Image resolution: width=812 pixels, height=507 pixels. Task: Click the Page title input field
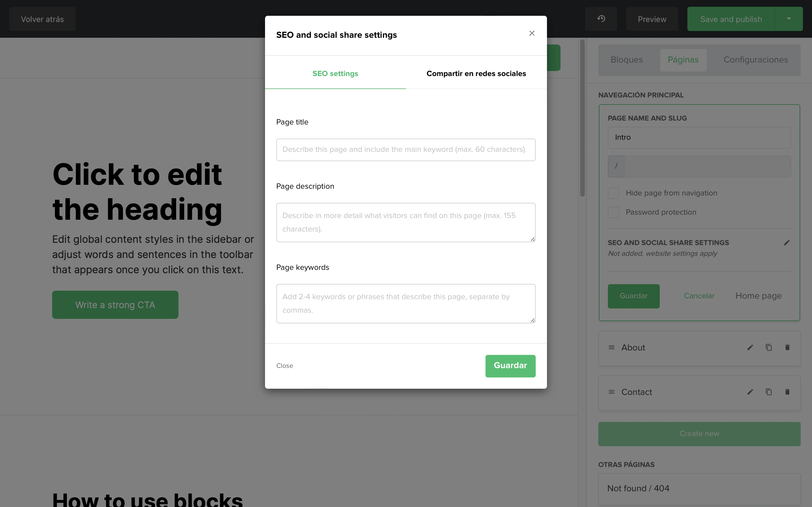pyautogui.click(x=406, y=150)
